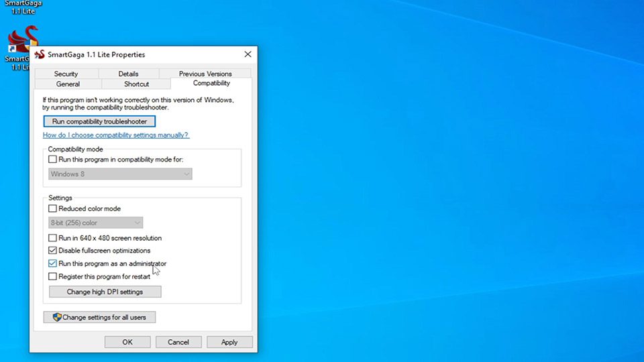Viewport: 644px width, 362px height.
Task: Click the SmartGaga swan icon in the dialog title bar
Action: point(40,54)
